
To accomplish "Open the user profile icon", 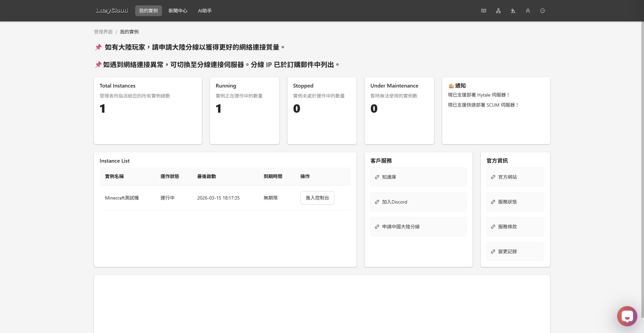I will [528, 11].
